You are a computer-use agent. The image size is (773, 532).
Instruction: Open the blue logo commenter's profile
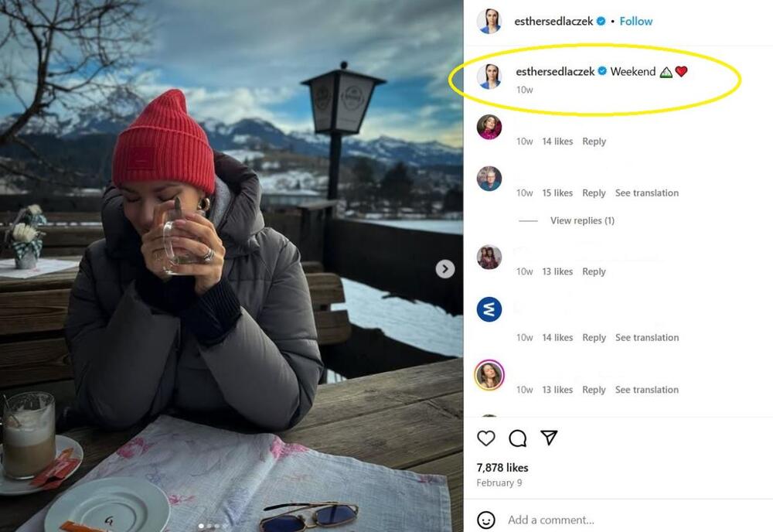489,309
